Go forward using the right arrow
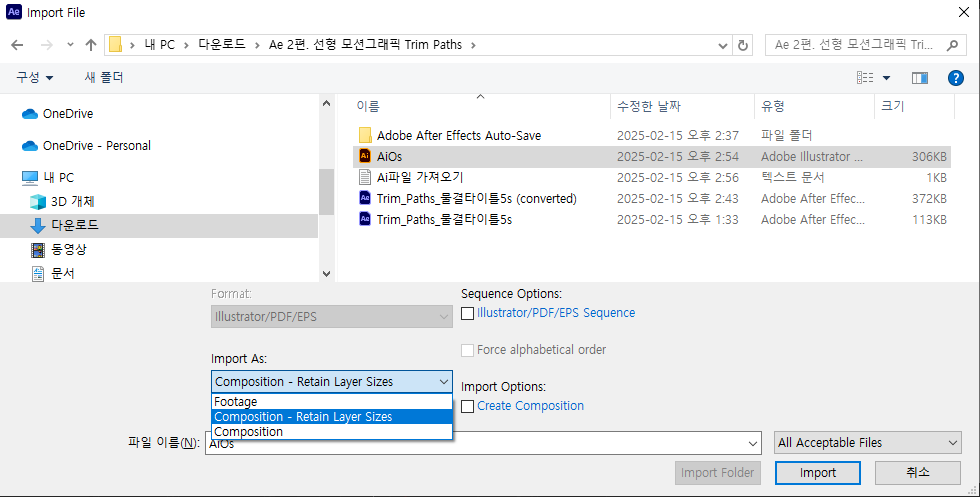The image size is (980, 497). pyautogui.click(x=47, y=45)
